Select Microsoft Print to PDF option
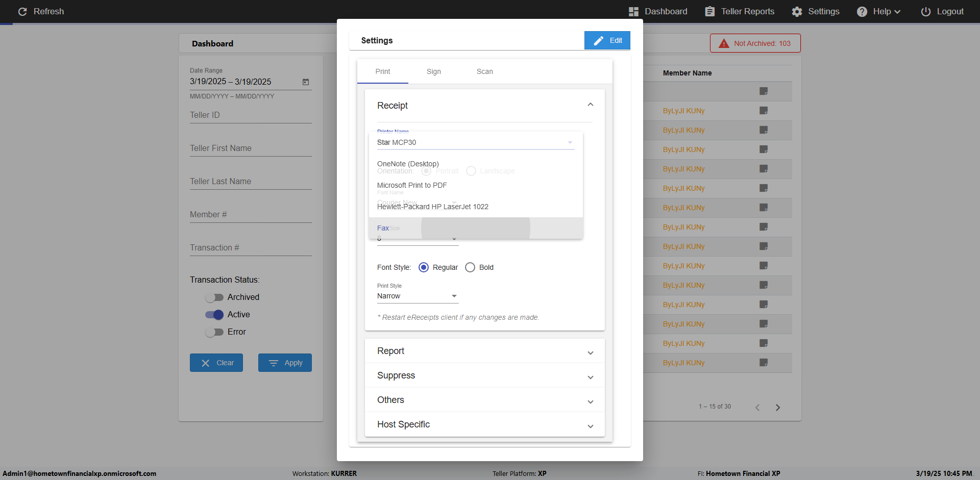This screenshot has height=480, width=980. 476,185
